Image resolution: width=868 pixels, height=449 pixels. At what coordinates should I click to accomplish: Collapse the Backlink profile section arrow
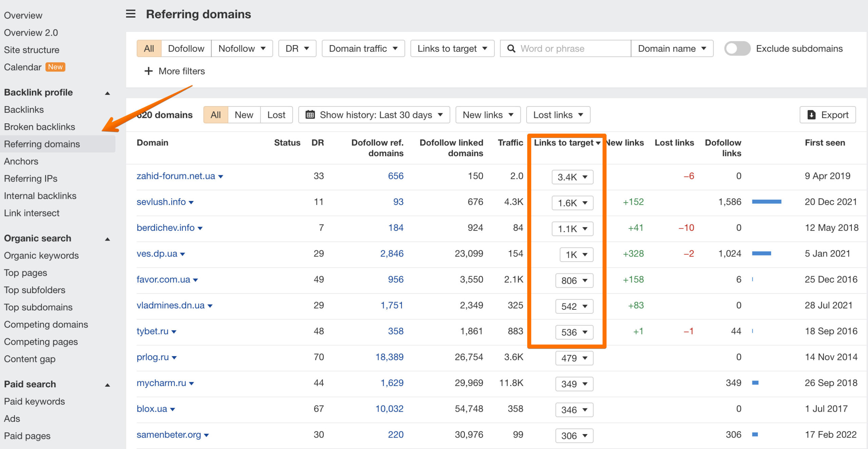[x=107, y=93]
